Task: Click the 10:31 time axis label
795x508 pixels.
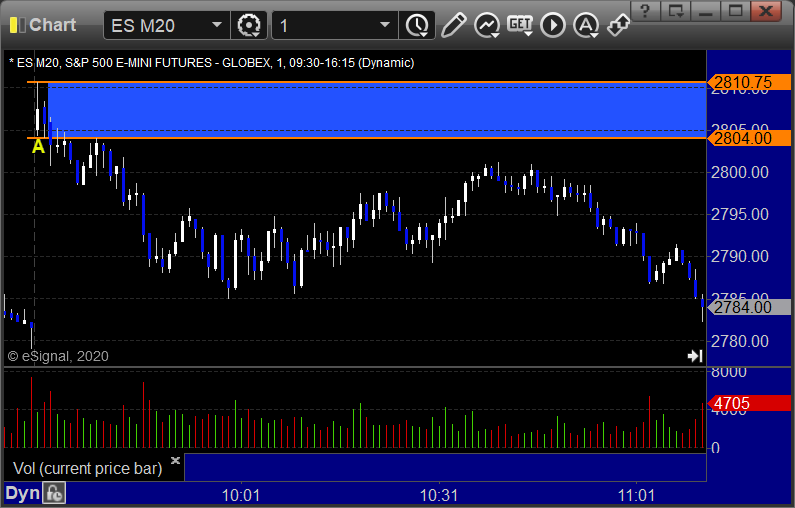Action: pyautogui.click(x=439, y=495)
